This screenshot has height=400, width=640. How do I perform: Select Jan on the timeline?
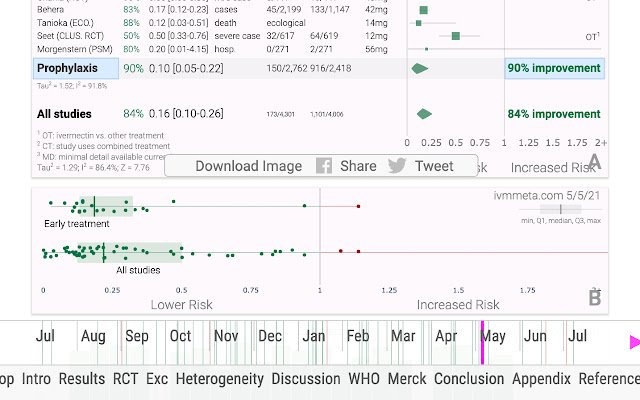[x=313, y=336]
